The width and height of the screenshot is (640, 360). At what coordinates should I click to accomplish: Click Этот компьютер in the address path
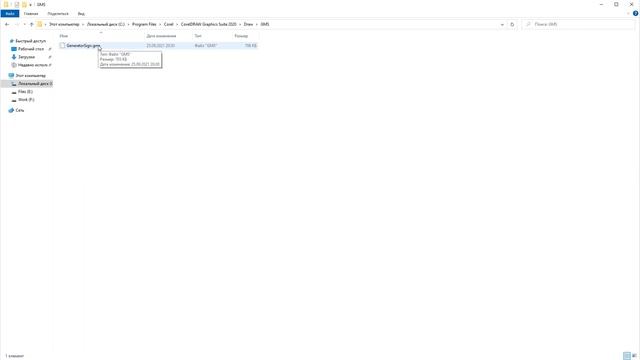64,24
